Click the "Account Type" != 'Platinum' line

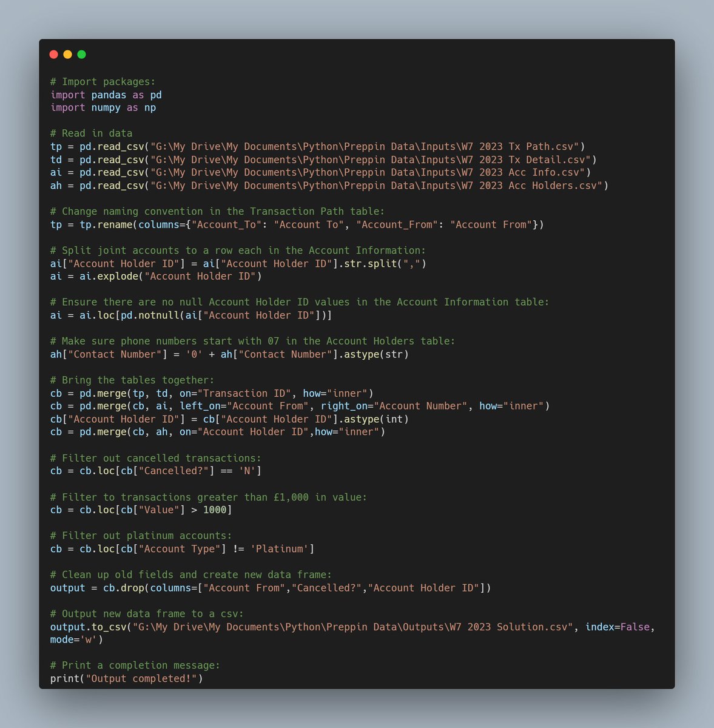point(182,548)
